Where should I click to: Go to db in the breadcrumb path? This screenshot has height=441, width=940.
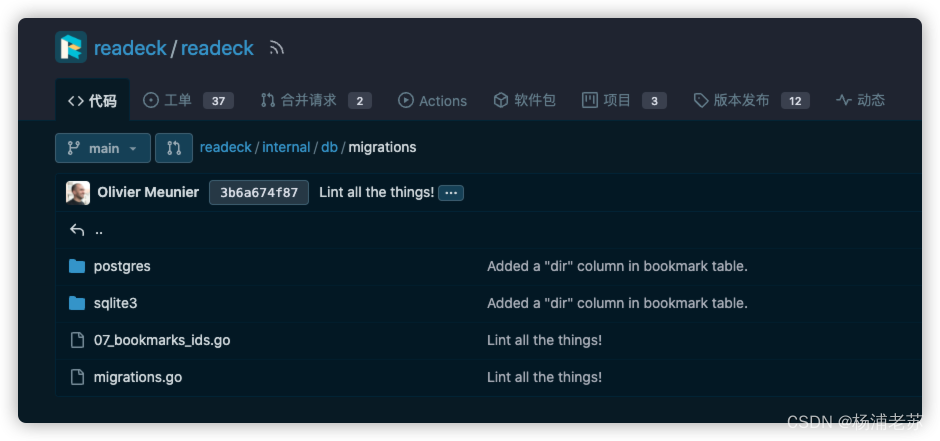(329, 147)
